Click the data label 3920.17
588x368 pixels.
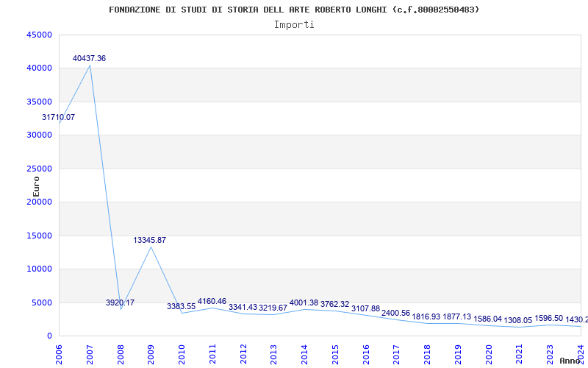coord(120,302)
